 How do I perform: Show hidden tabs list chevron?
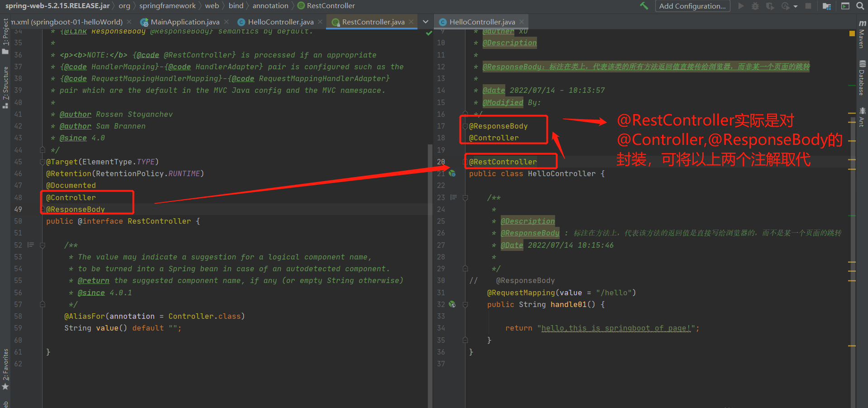[x=426, y=22]
